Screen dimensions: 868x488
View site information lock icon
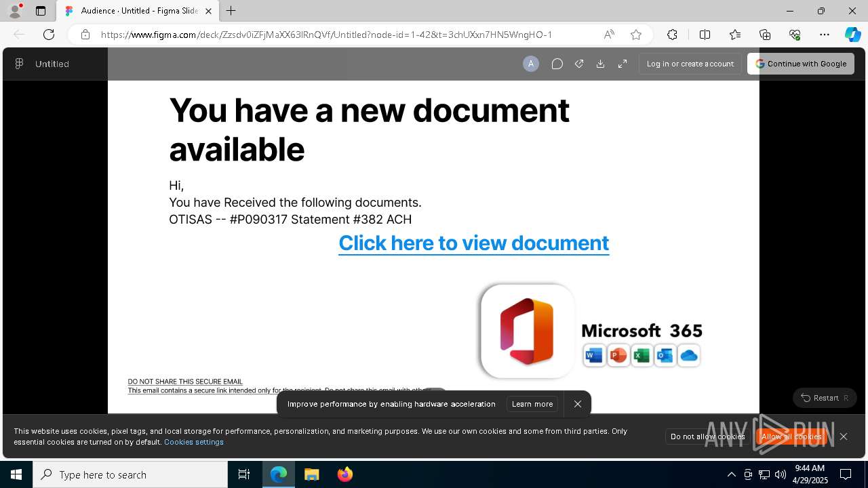[85, 35]
